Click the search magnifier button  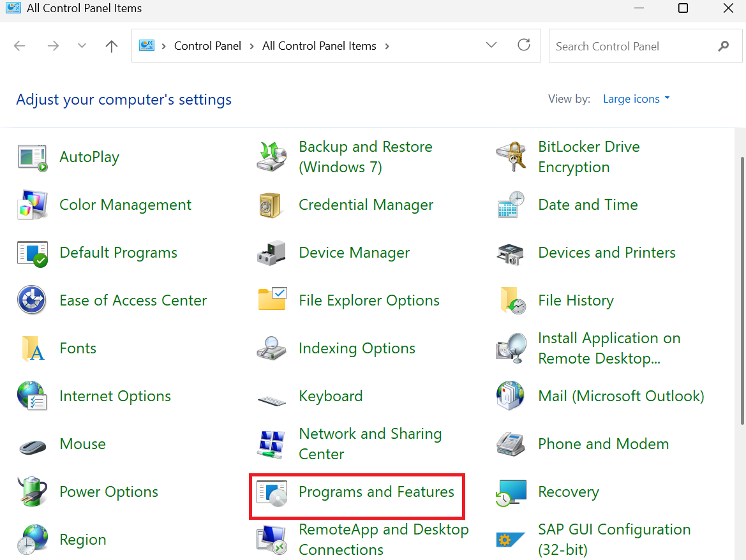point(724,46)
